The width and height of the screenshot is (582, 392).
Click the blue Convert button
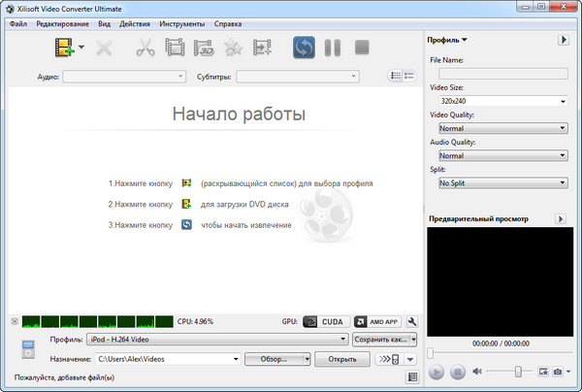tap(305, 47)
